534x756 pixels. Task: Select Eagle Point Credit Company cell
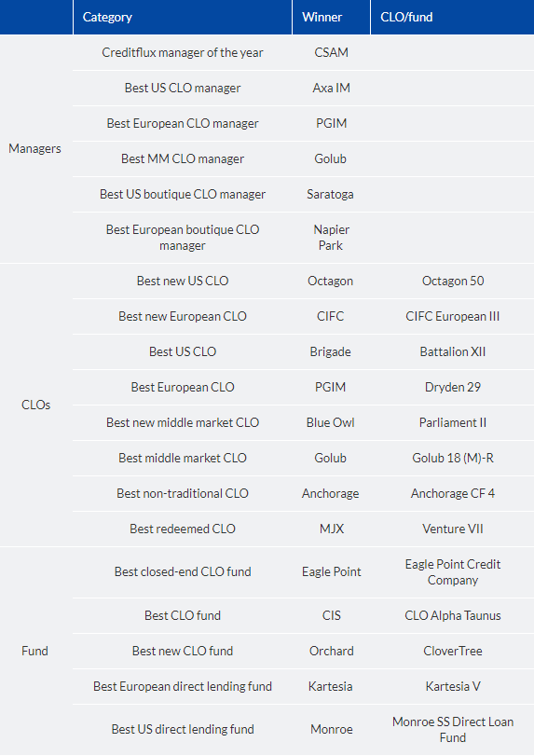(x=453, y=572)
